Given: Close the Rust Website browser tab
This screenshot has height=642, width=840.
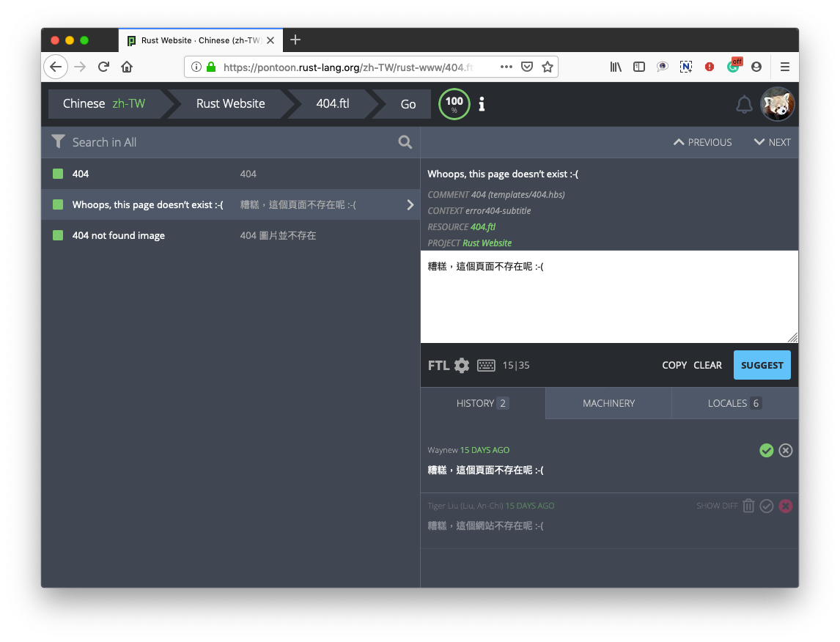Looking at the screenshot, I should point(270,40).
